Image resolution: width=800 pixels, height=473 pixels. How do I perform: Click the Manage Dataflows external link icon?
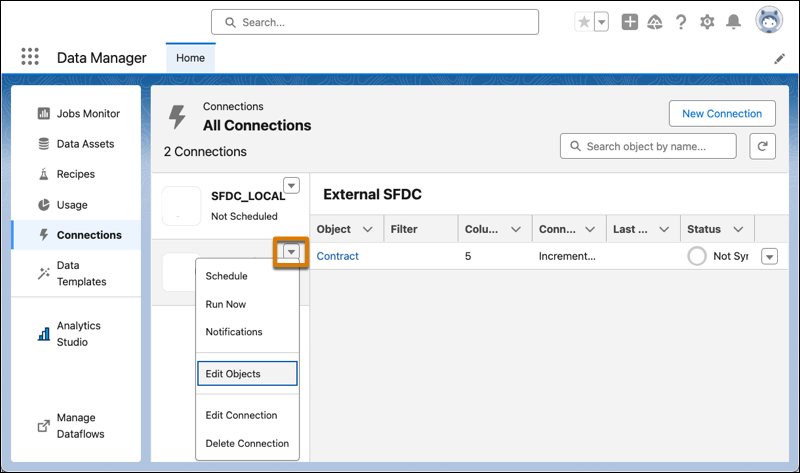tap(44, 426)
